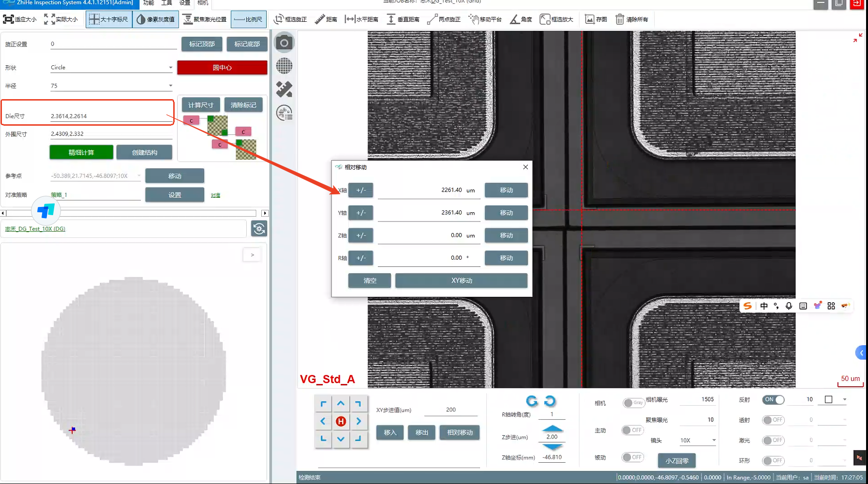Select the box zoom (框选放大) tool

pyautogui.click(x=556, y=19)
